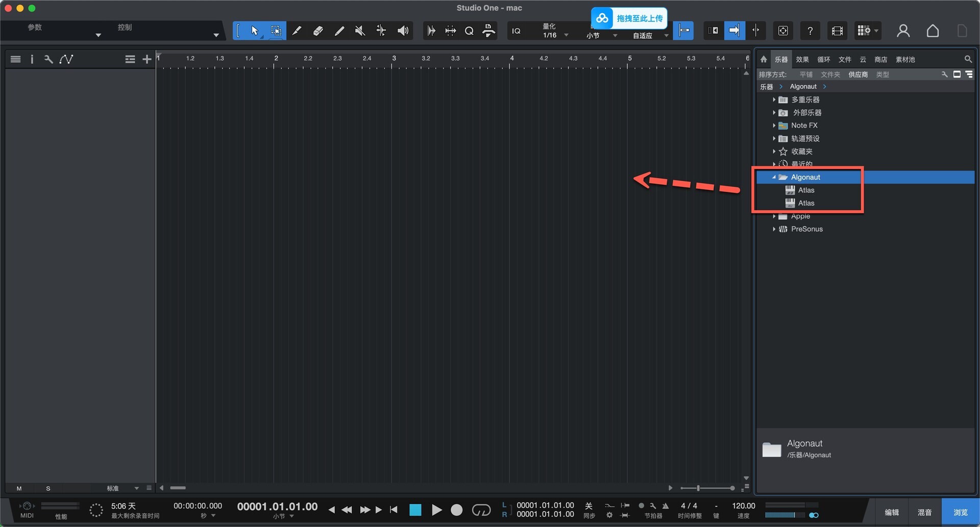Select the first Atlas instrument
Viewport: 980px width, 527px height.
806,190
